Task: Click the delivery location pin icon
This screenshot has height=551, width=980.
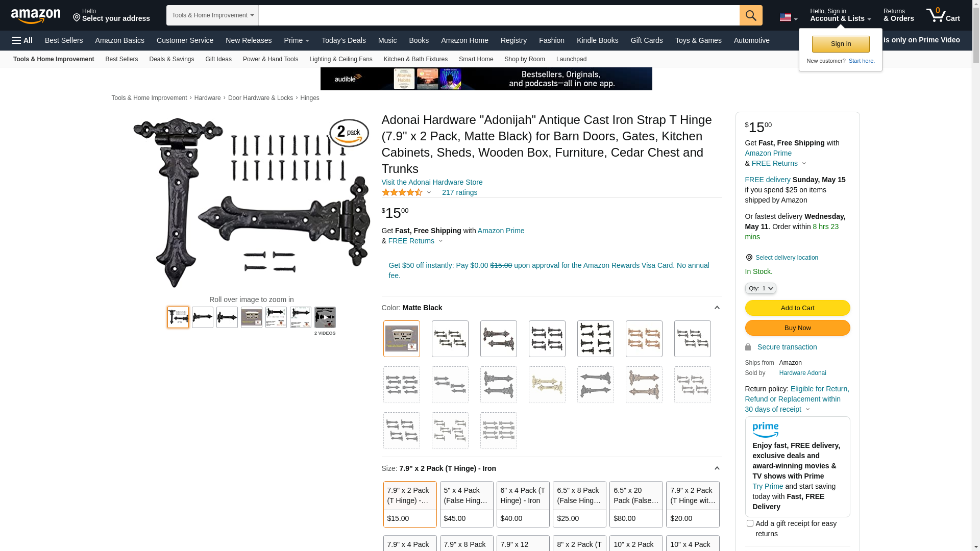Action: coord(749,258)
